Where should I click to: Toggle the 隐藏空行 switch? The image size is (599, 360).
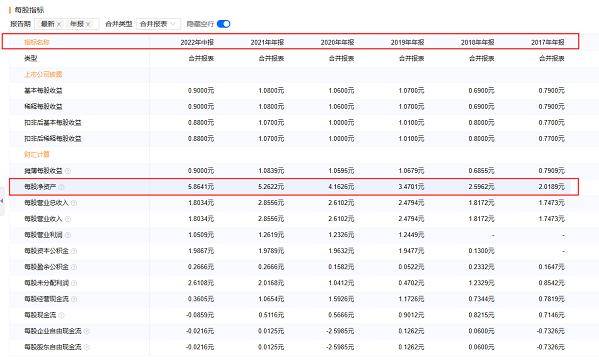pos(223,24)
